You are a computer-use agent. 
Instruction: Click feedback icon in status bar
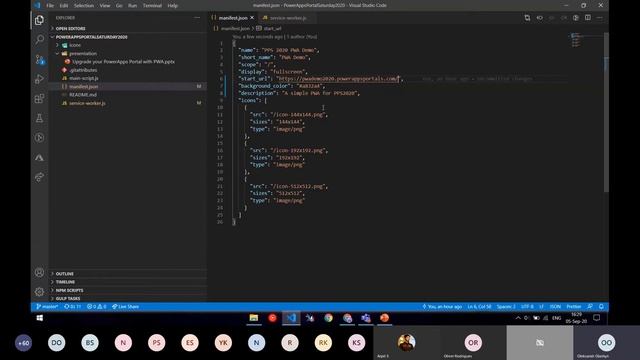[x=590, y=307]
